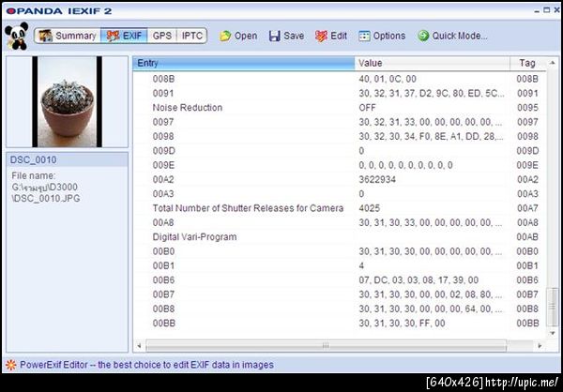Select the Noise Reduction entry row

pyautogui.click(x=188, y=108)
